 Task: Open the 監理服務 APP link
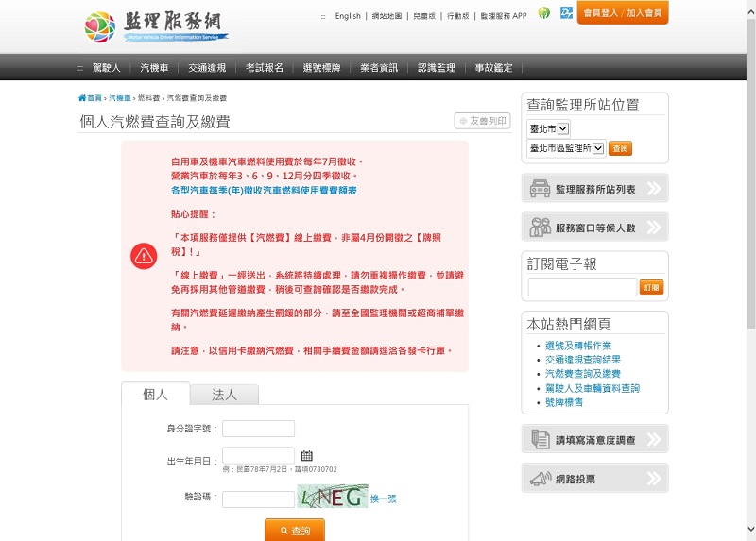pyautogui.click(x=504, y=16)
